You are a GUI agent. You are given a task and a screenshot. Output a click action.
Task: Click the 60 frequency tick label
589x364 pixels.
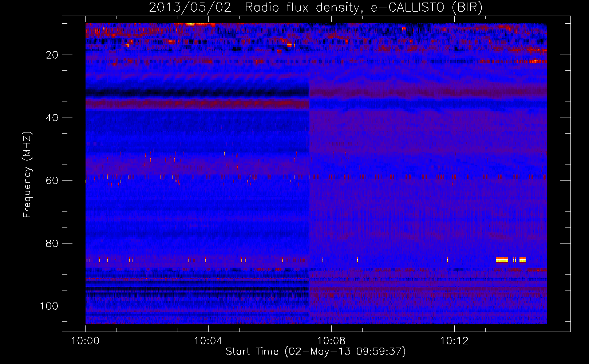pyautogui.click(x=52, y=181)
